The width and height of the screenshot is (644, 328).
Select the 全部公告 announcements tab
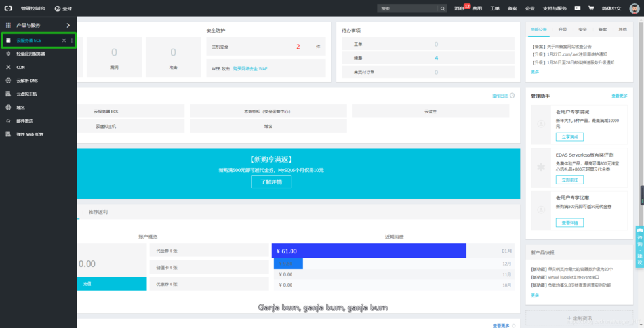click(x=538, y=30)
